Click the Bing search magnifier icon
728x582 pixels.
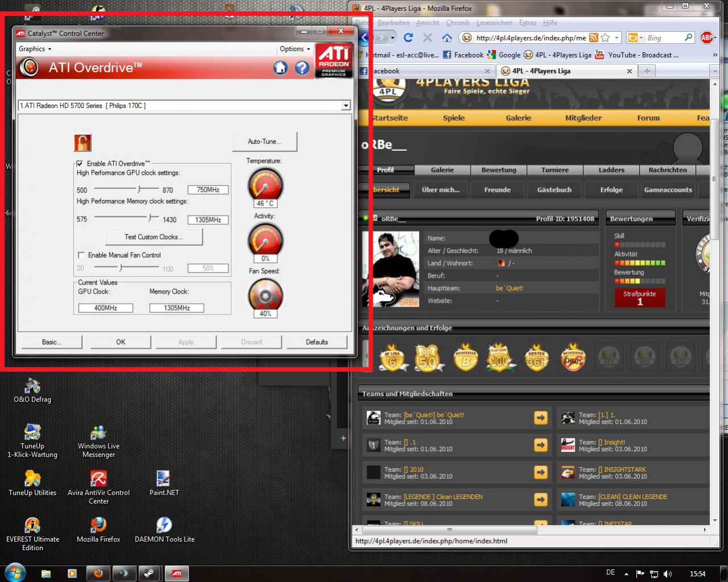tap(688, 38)
